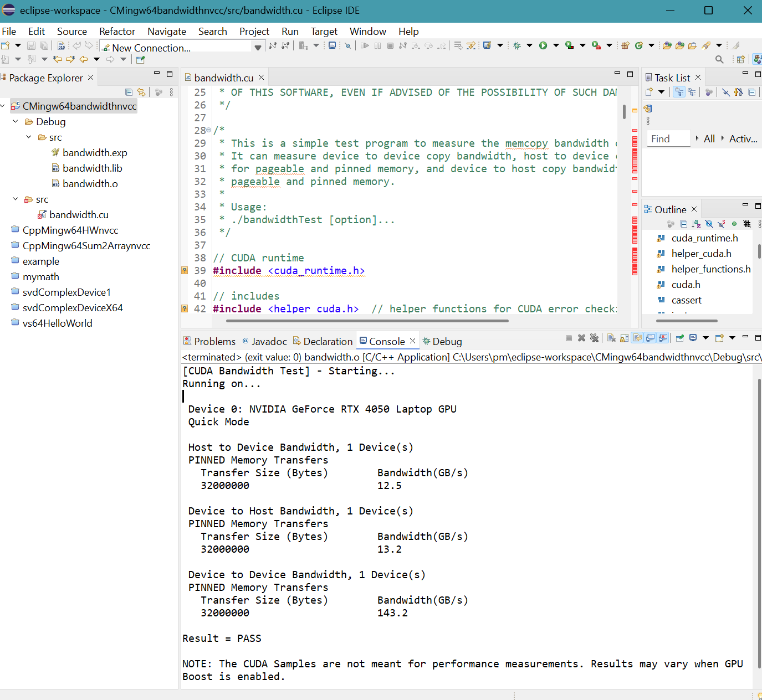Click the Run Last Tool with red toolbox
This screenshot has height=700, width=762.
point(596,45)
